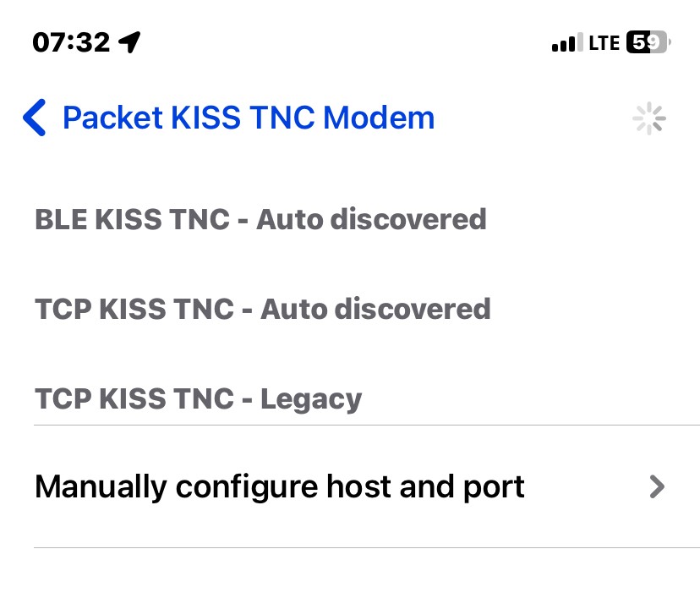Tap the blue back chevron arrow

coord(35,118)
